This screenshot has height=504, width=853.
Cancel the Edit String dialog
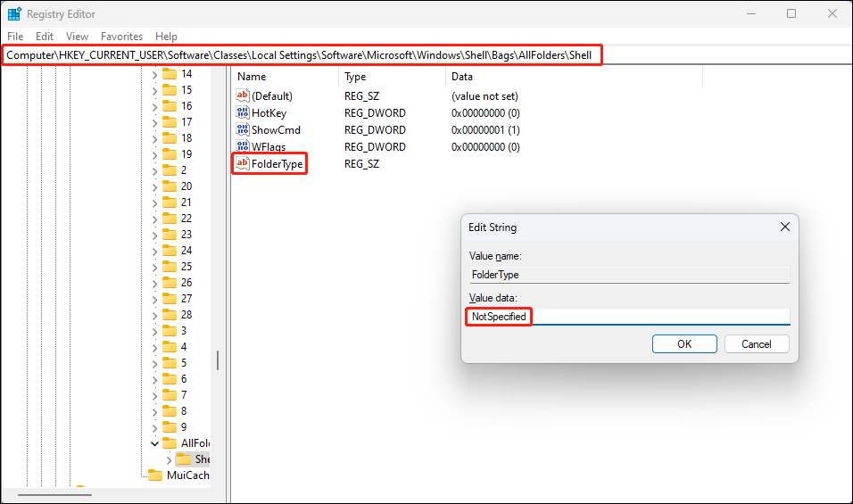[756, 343]
